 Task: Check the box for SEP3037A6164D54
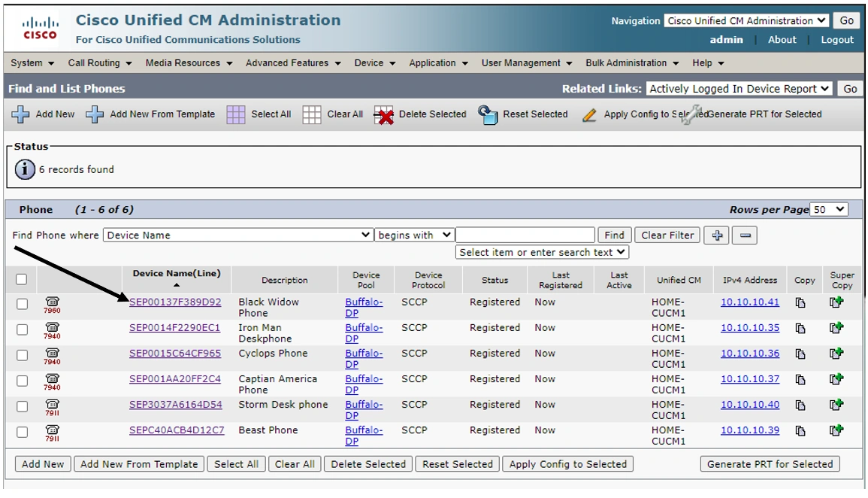point(22,406)
